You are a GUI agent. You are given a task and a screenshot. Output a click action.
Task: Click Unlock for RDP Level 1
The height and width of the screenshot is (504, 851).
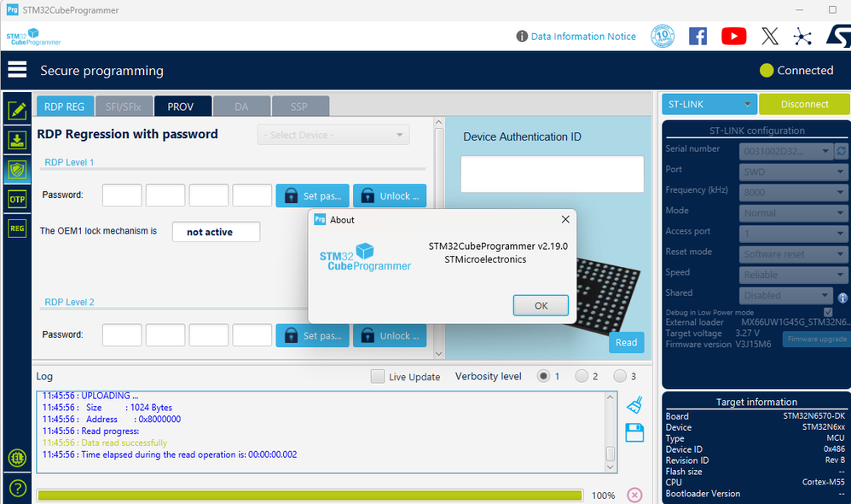(x=390, y=196)
